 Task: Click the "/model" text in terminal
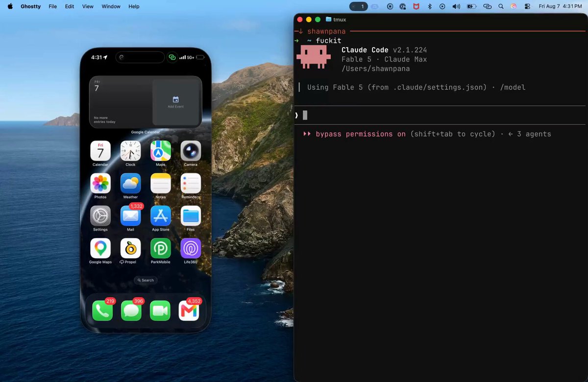(513, 87)
